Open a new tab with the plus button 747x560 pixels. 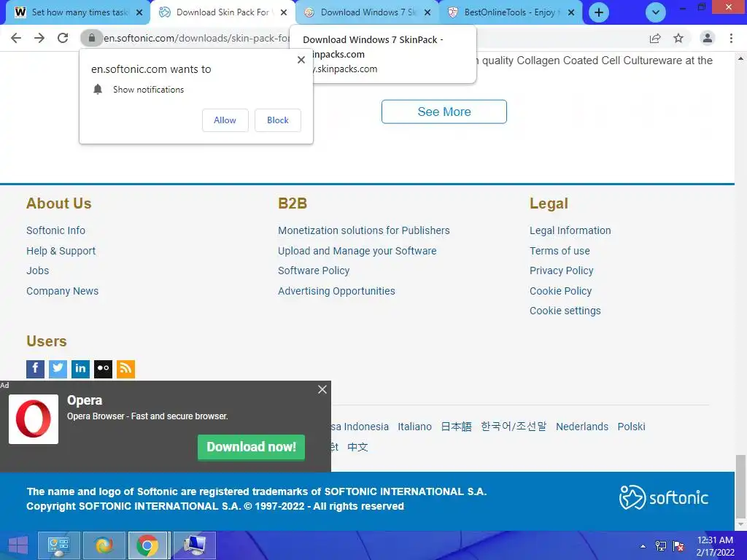pyautogui.click(x=599, y=12)
